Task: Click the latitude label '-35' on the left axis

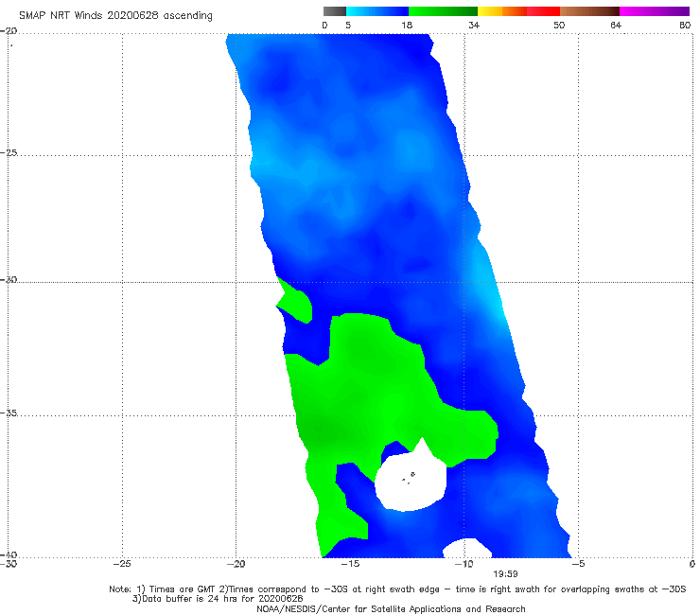Action: pyautogui.click(x=9, y=413)
